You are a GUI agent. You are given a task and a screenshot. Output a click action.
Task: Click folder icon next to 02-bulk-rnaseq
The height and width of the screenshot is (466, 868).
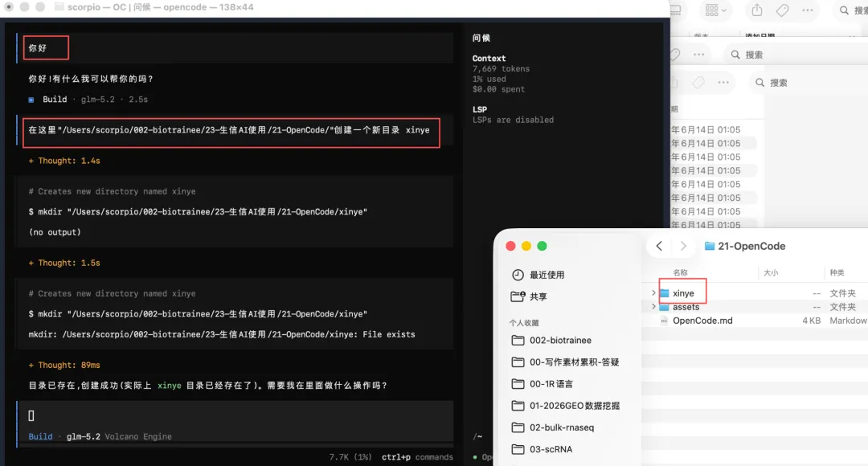pos(518,427)
